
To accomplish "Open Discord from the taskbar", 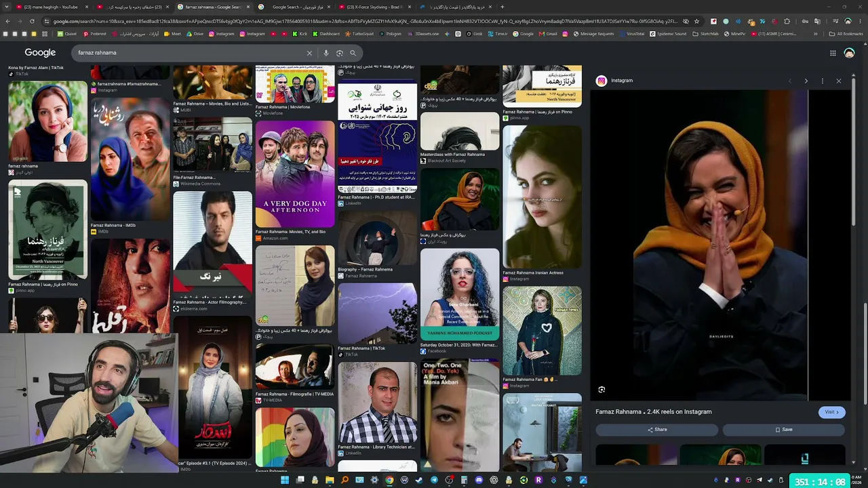I will (479, 480).
